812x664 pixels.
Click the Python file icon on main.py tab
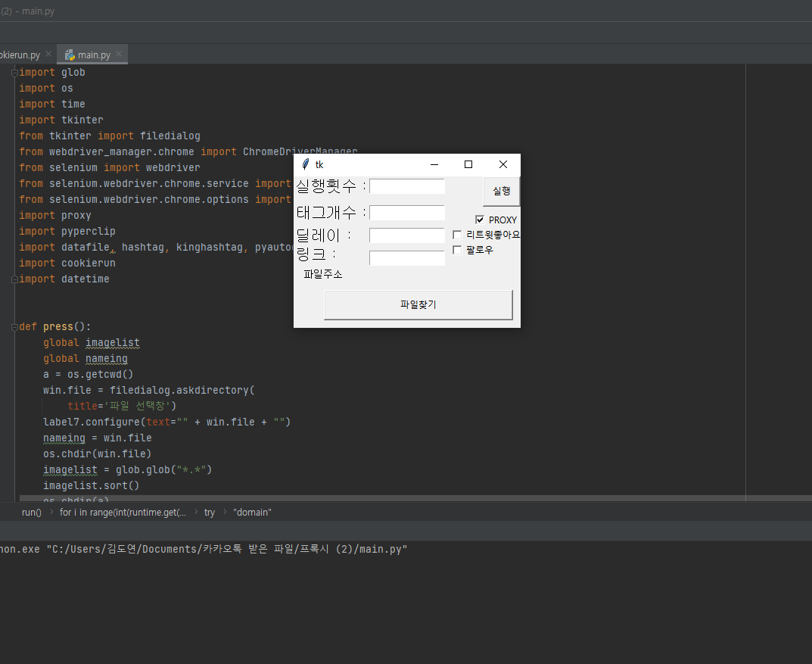[70, 55]
